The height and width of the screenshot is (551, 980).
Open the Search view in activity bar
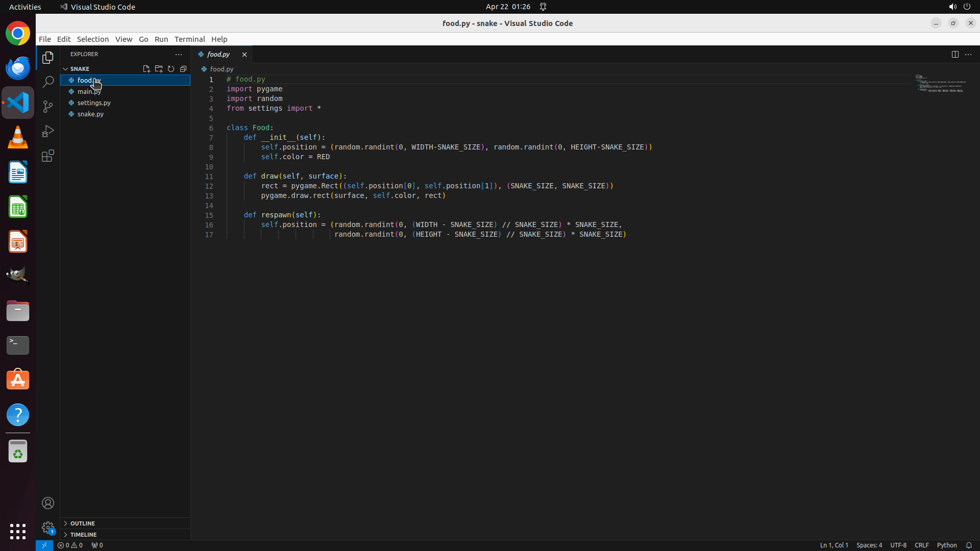(48, 82)
